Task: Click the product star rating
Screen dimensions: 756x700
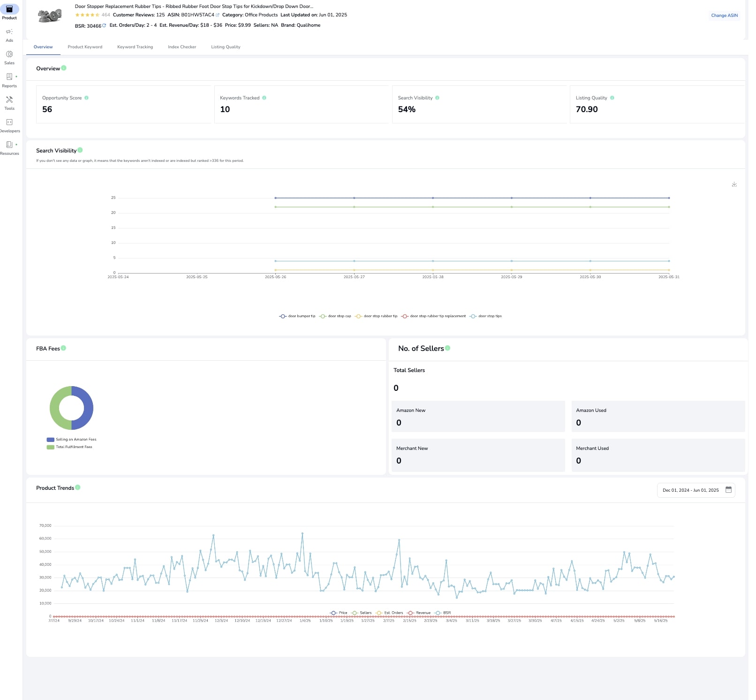Action: pyautogui.click(x=87, y=15)
